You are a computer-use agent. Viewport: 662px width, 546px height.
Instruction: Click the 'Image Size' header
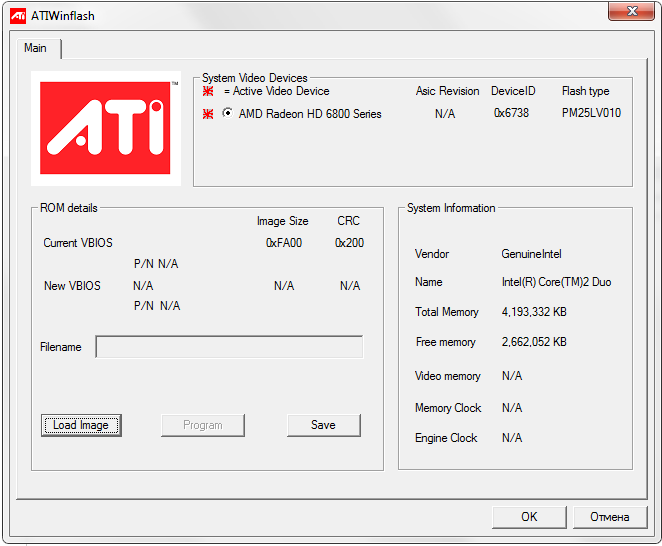pos(282,221)
